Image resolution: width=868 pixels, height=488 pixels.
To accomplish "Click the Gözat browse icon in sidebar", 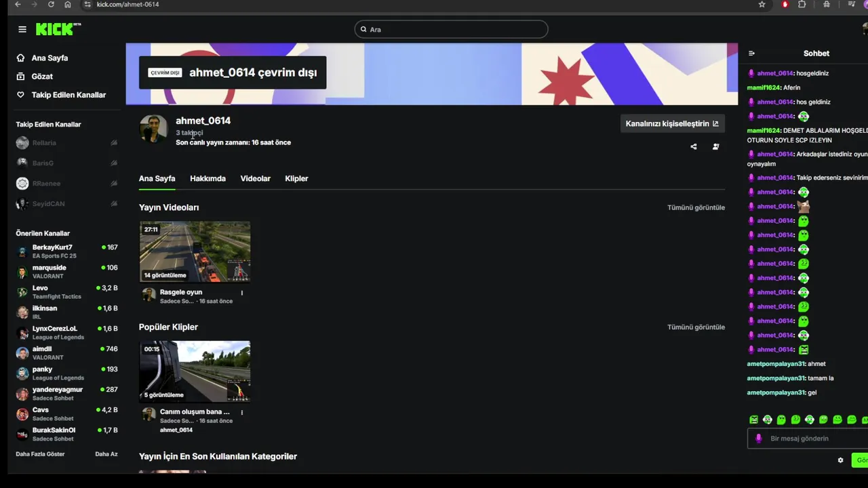I will [x=20, y=77].
